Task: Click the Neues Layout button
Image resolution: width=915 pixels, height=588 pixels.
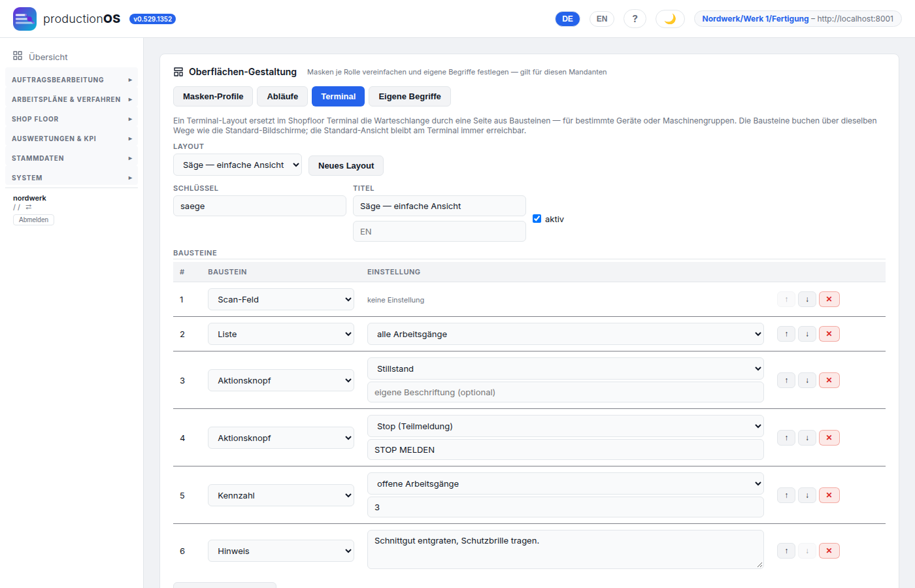Action: coord(346,165)
